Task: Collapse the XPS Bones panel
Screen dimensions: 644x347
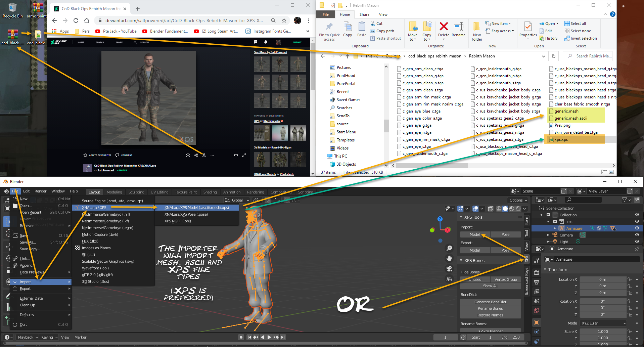Action: 461,260
